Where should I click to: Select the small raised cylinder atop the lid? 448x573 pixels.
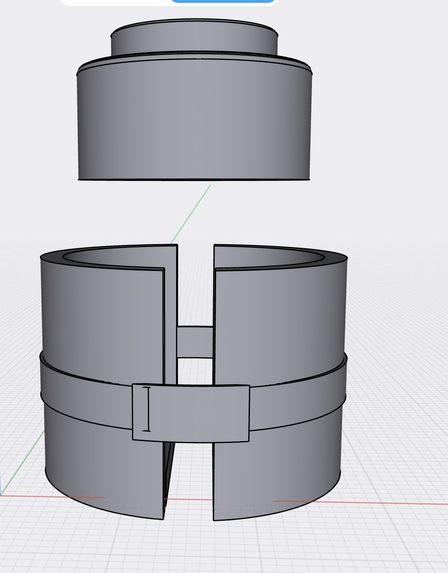click(x=194, y=37)
